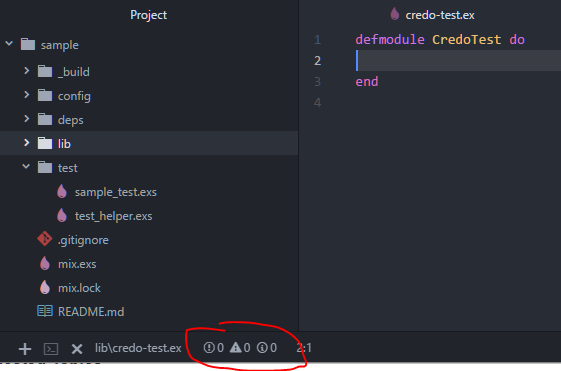Click the 2:1 cursor position indicator

point(304,348)
